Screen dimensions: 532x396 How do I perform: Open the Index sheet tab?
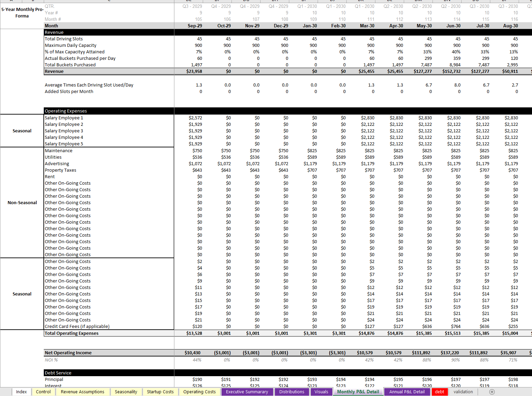coord(21,392)
